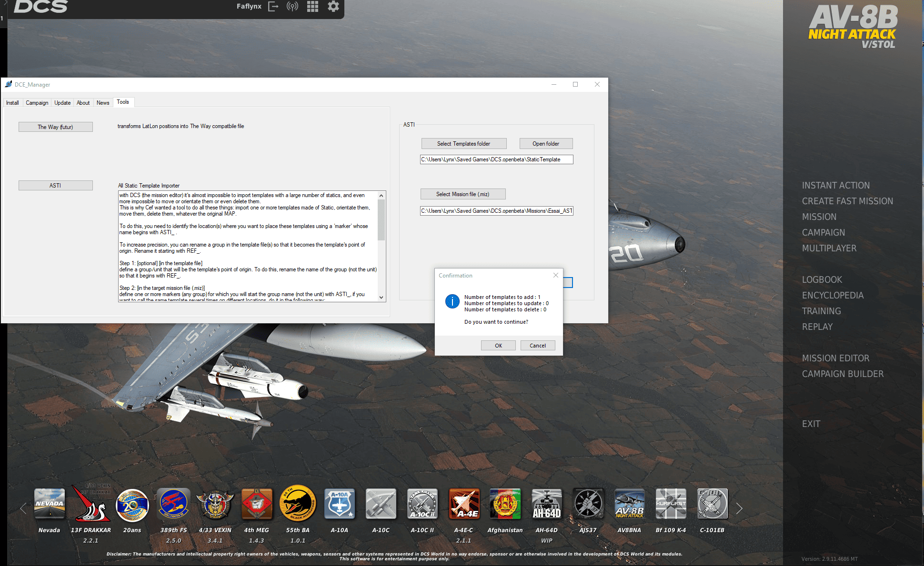The image size is (924, 566).
Task: Cancel the Confirmation dialog
Action: click(538, 346)
